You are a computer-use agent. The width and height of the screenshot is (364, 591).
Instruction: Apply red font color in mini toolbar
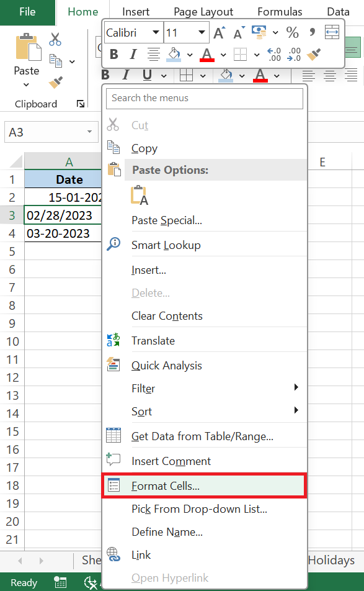click(x=206, y=55)
